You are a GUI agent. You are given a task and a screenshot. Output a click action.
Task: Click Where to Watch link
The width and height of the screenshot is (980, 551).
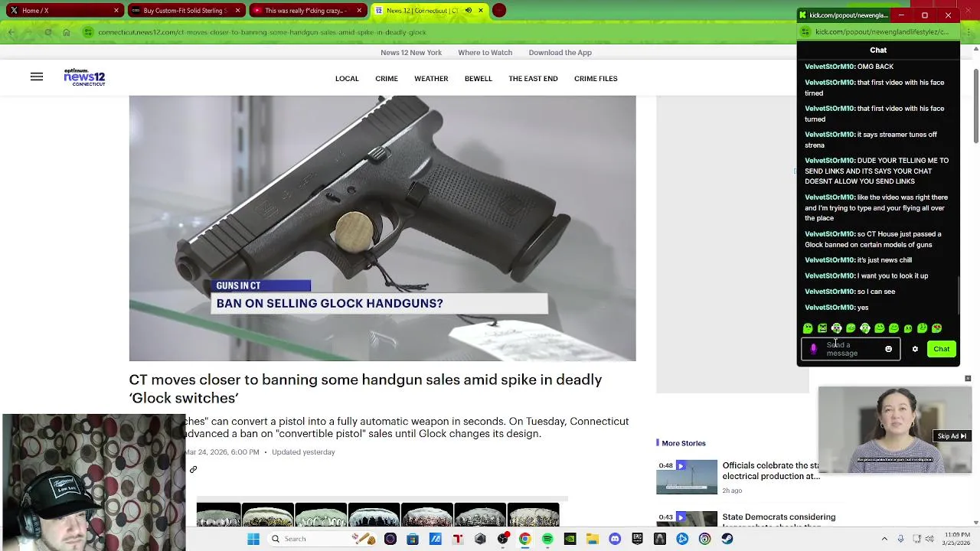(x=485, y=53)
